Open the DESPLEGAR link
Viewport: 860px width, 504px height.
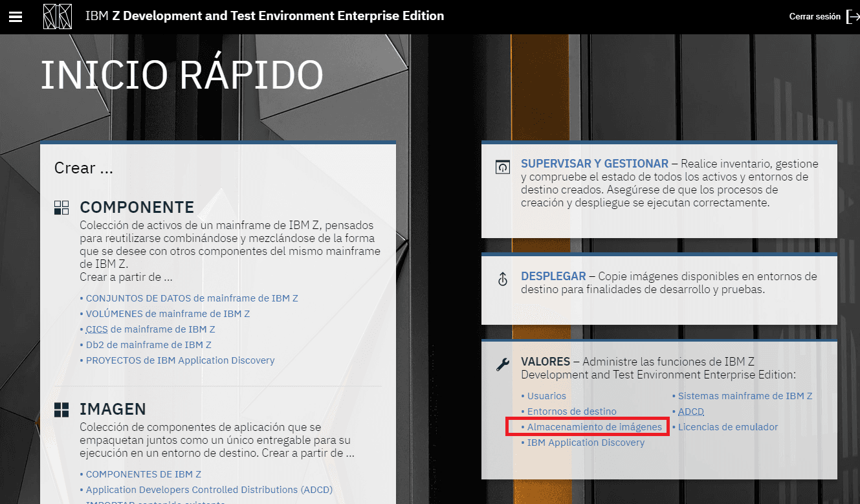pyautogui.click(x=553, y=276)
